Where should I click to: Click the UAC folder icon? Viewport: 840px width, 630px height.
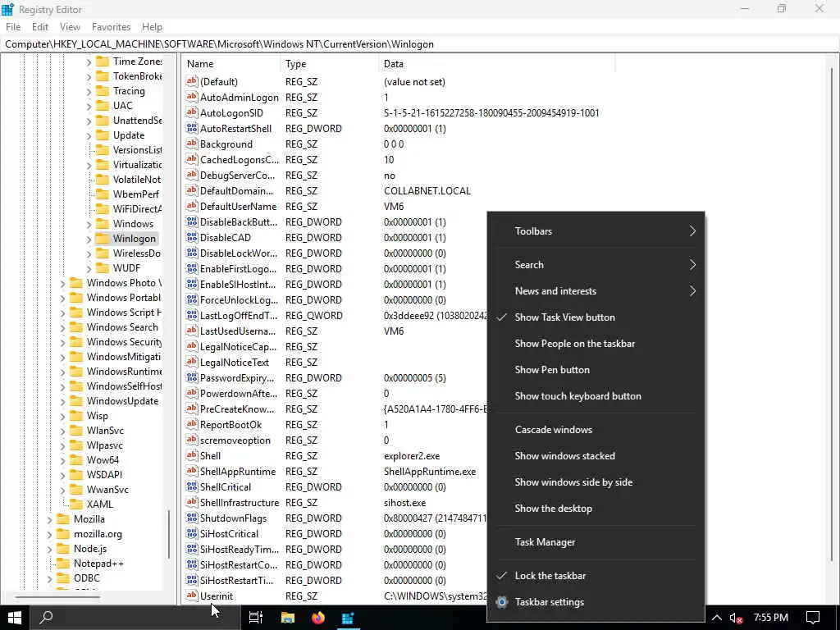click(x=103, y=106)
